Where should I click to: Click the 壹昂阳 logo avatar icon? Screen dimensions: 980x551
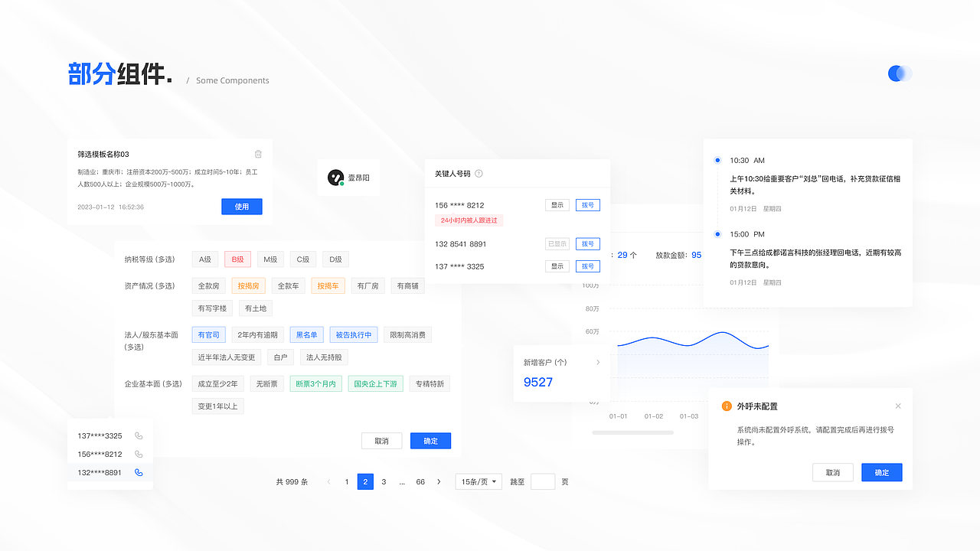(x=335, y=178)
